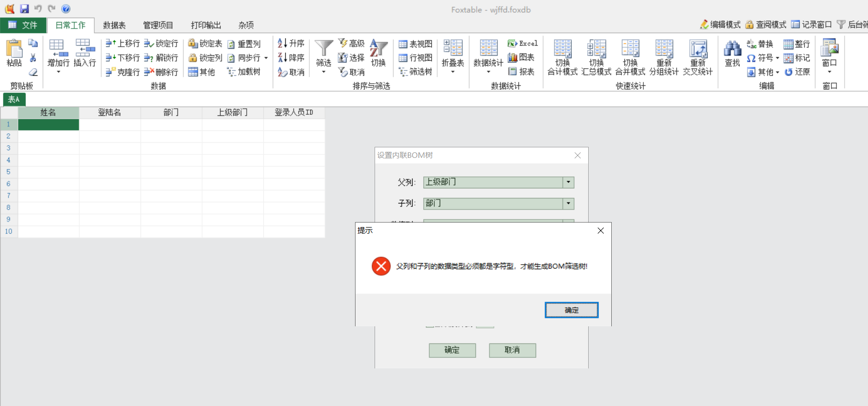Screen dimensions: 868x406
Task: Expand the 子列 dropdown arrow
Action: (x=568, y=204)
